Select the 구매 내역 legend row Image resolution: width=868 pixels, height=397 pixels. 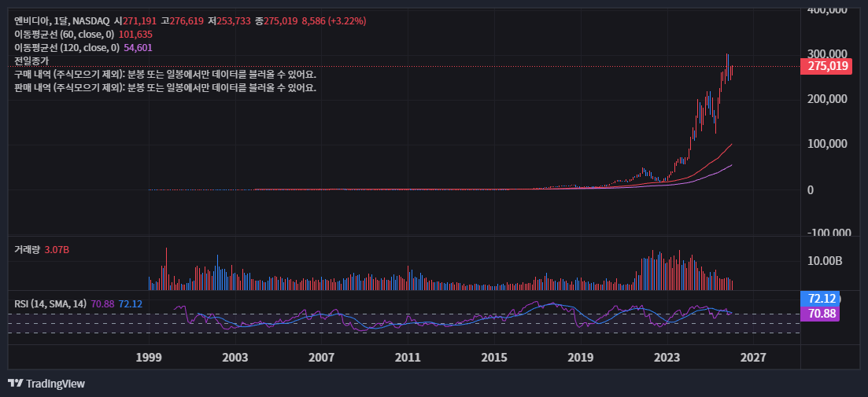165,74
